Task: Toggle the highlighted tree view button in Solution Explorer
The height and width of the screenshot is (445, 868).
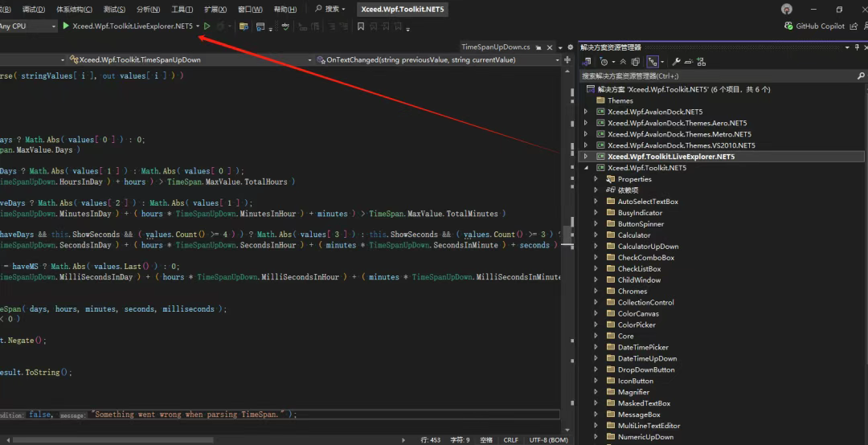Action: [x=653, y=62]
